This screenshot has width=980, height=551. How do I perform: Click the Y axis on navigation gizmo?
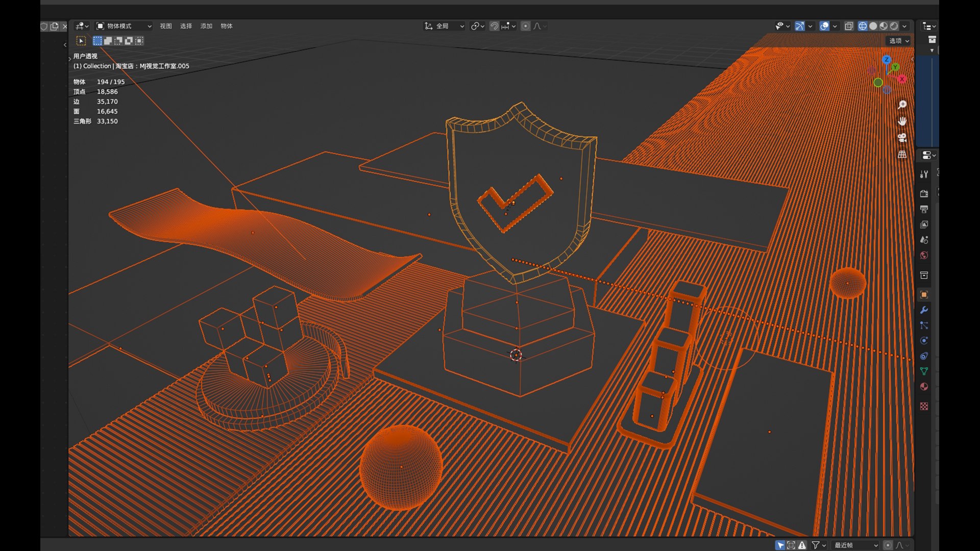895,67
